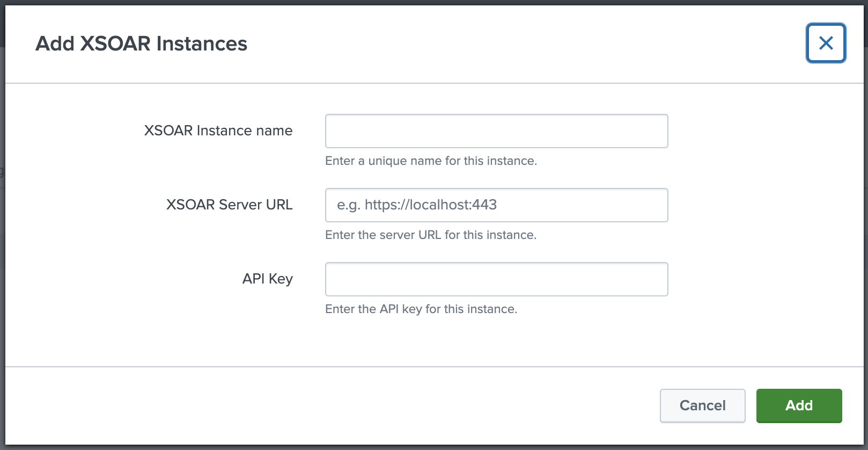Click the 'API Key' label
This screenshot has width=868, height=450.
click(x=268, y=279)
